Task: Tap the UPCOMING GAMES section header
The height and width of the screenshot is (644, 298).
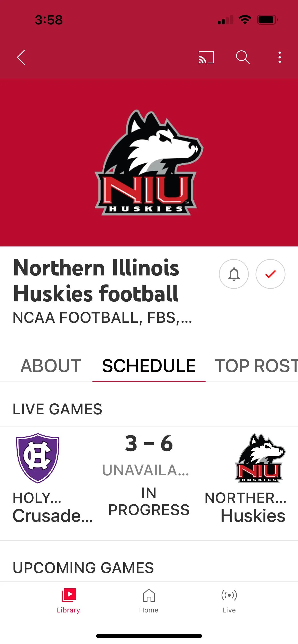Action: coord(83,568)
